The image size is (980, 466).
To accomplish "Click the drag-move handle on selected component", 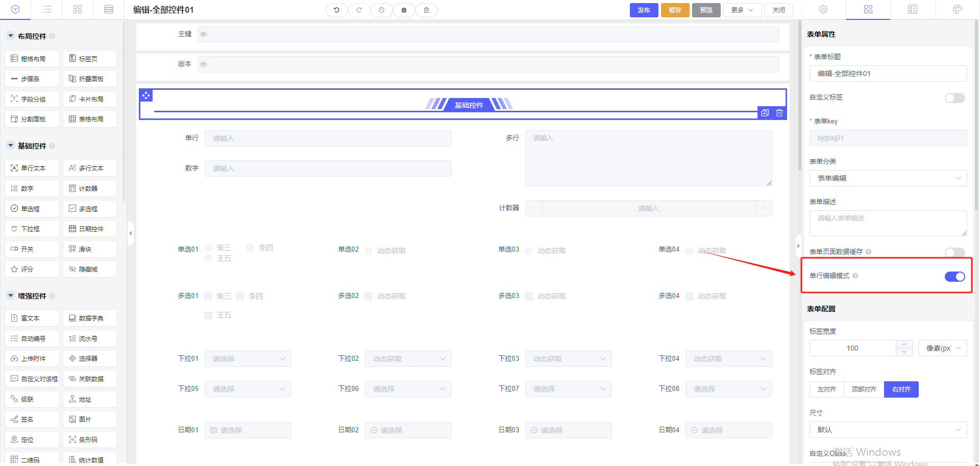I will click(146, 95).
